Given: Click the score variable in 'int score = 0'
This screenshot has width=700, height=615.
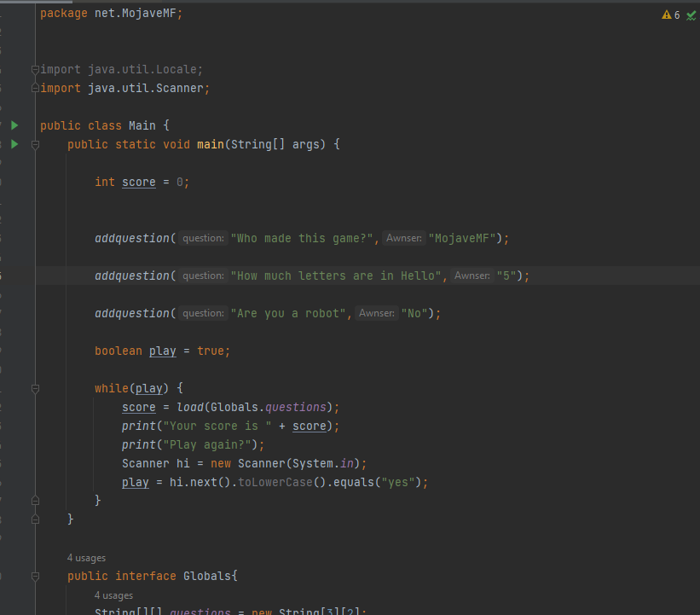Looking at the screenshot, I should click(x=139, y=183).
